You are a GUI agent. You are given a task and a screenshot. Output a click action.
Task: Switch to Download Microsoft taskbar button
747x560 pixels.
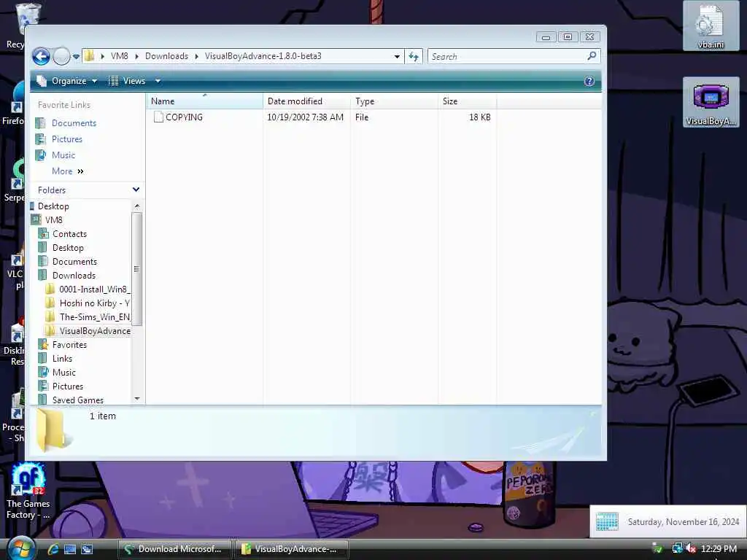[x=174, y=549]
